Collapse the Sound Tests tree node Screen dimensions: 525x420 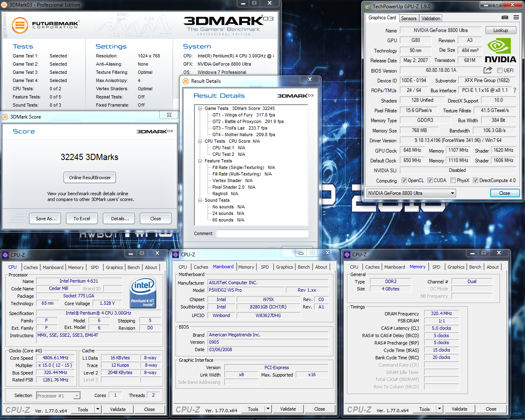coord(200,201)
